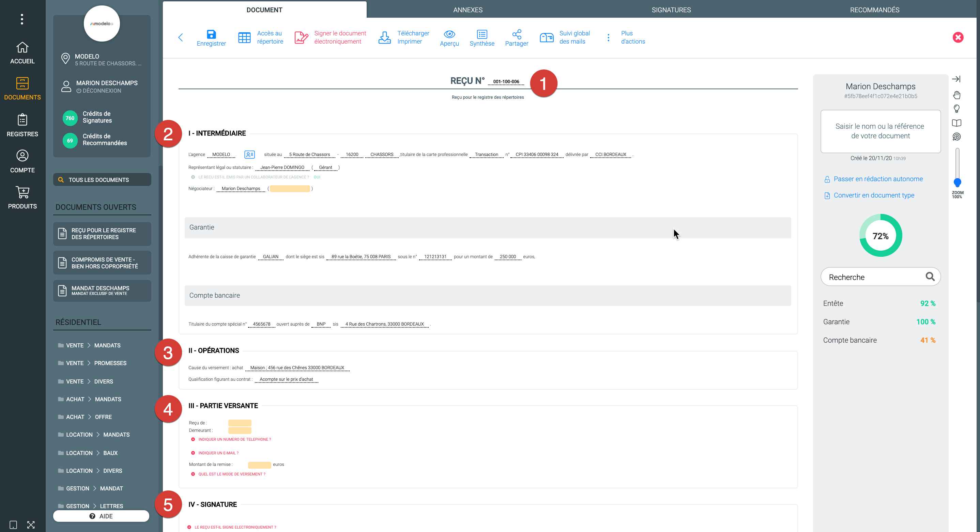Click Passer en rédaction autonome link
Viewport: 980px width, 532px height.
click(x=878, y=179)
